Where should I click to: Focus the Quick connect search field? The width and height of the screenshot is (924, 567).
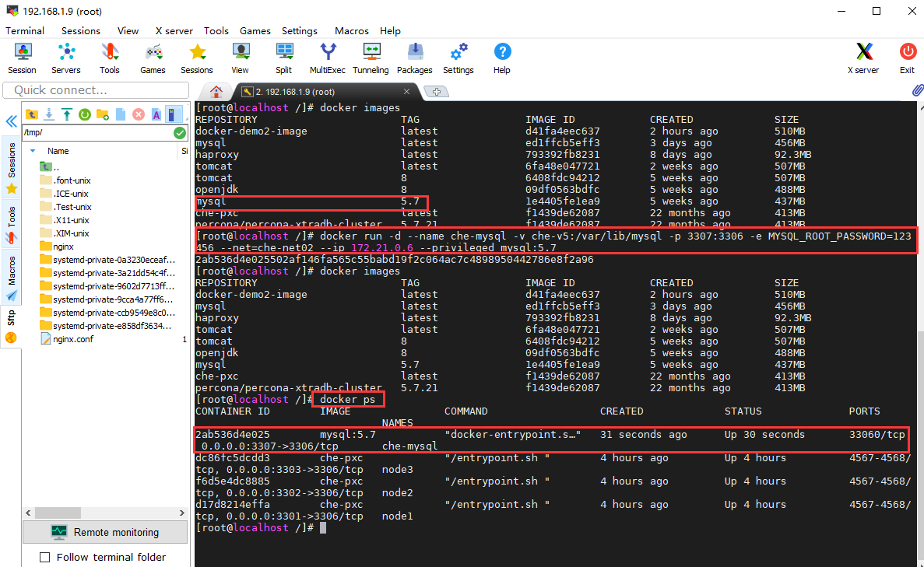tap(96, 90)
